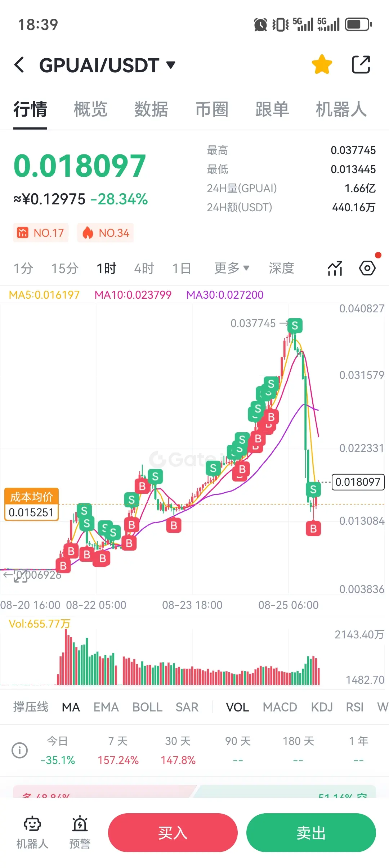Tap the 今日 -35.1% performance
Viewport: 389px width, 868px height.
click(58, 751)
